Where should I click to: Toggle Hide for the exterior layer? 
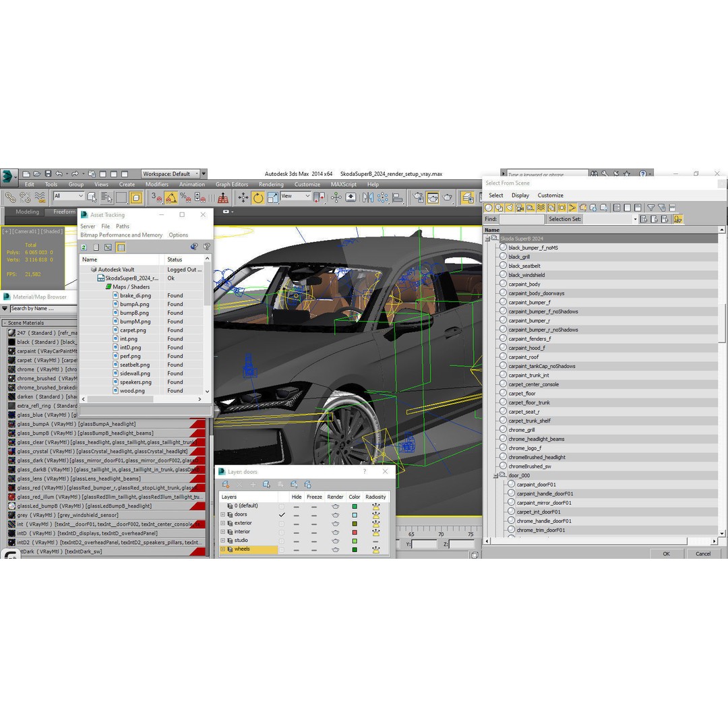[296, 523]
